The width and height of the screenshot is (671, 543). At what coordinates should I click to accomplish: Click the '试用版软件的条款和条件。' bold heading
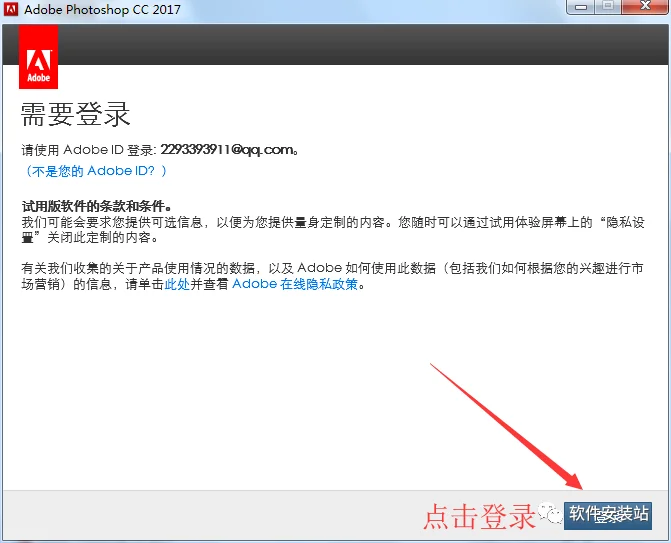click(97, 206)
